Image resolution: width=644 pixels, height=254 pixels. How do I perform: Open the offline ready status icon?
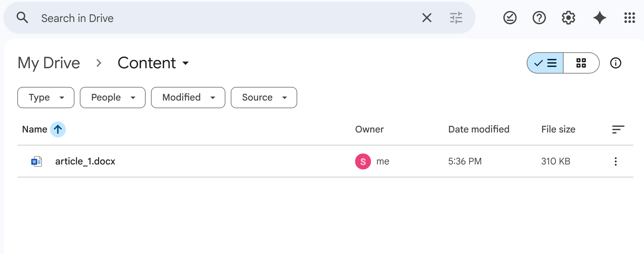510,18
